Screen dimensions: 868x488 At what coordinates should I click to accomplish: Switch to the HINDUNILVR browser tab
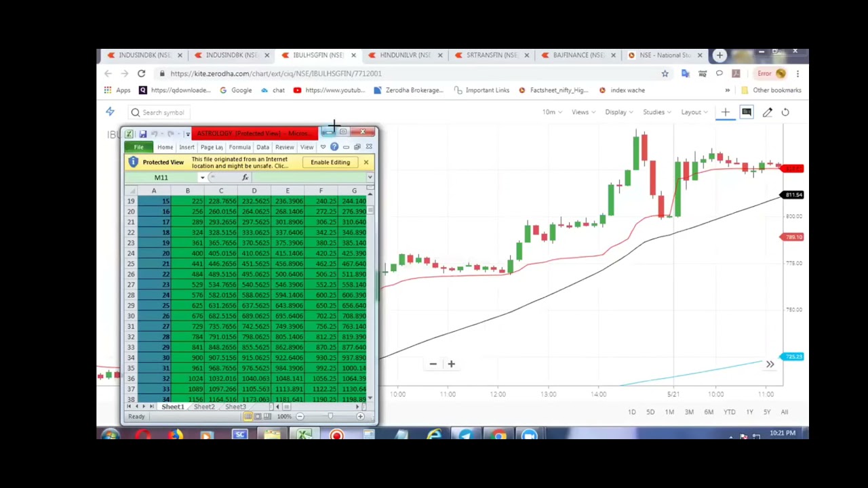point(406,55)
